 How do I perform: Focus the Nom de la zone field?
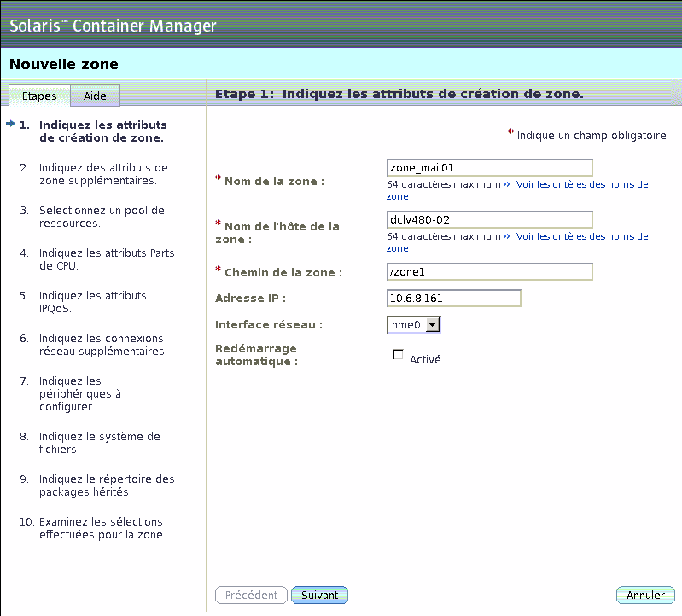point(490,168)
